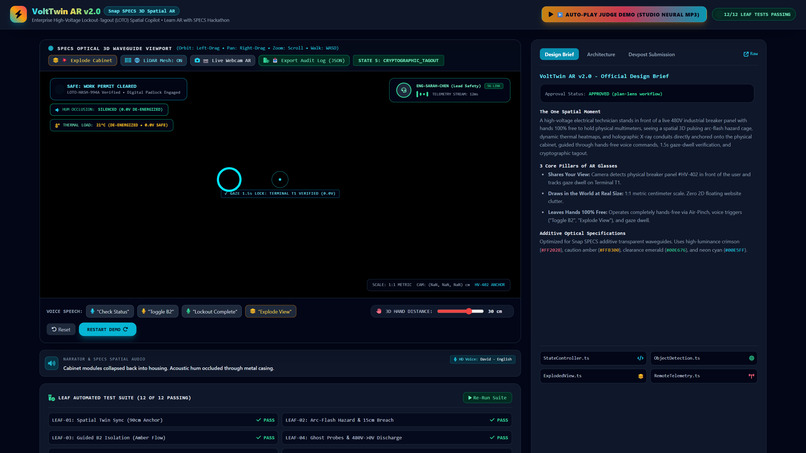Click the VoltTwin lightning bolt logo

point(18,14)
